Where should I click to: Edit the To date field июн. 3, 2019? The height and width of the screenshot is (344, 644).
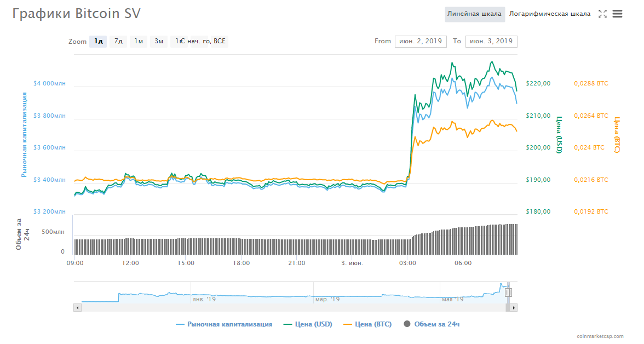(x=491, y=41)
